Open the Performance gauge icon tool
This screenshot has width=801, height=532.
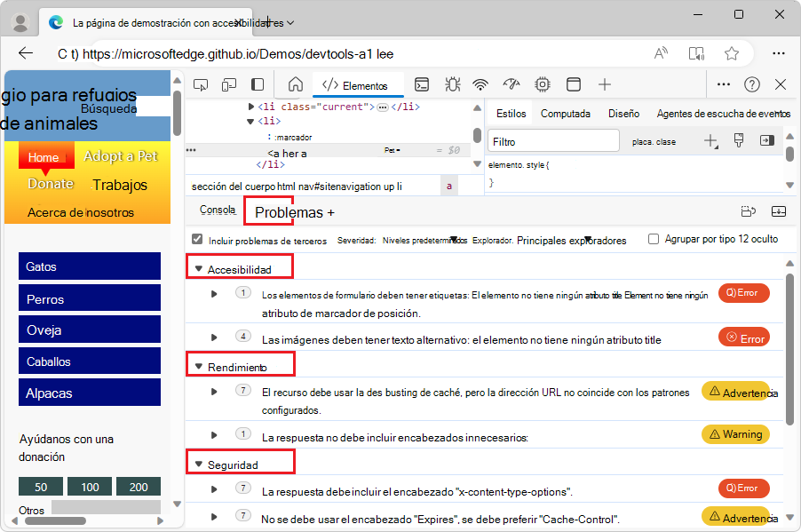click(511, 84)
